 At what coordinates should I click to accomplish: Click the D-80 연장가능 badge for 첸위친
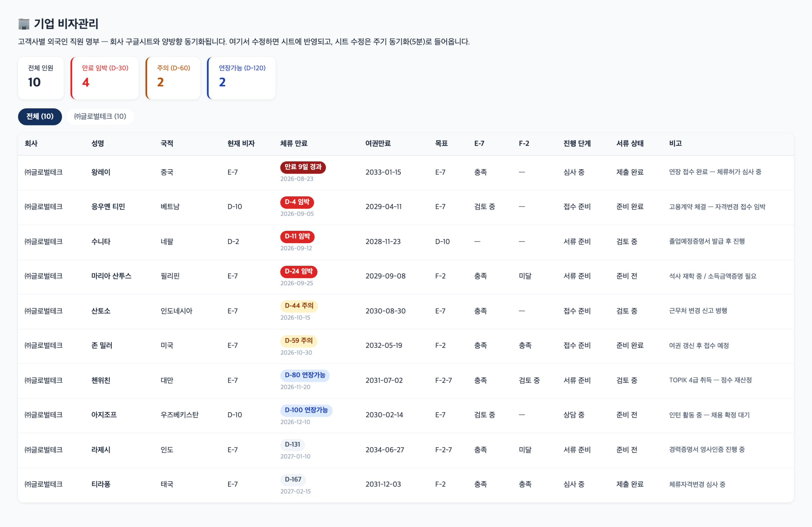click(305, 375)
